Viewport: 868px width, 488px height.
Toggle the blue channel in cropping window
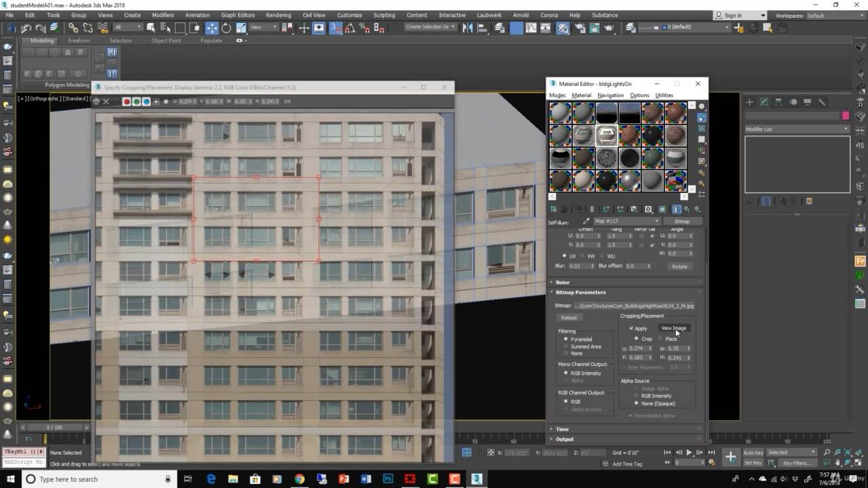pos(146,102)
